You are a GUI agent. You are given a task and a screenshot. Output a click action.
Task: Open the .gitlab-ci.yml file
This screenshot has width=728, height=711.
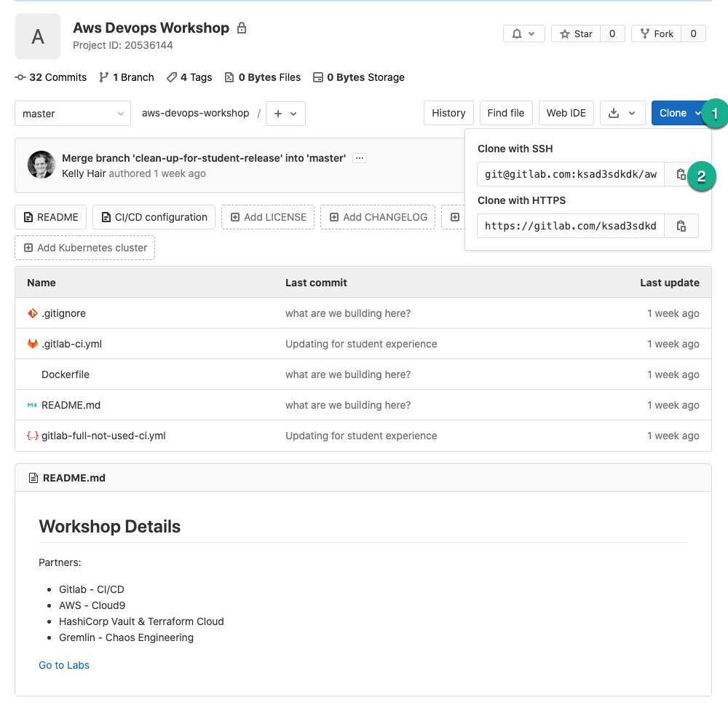(71, 344)
